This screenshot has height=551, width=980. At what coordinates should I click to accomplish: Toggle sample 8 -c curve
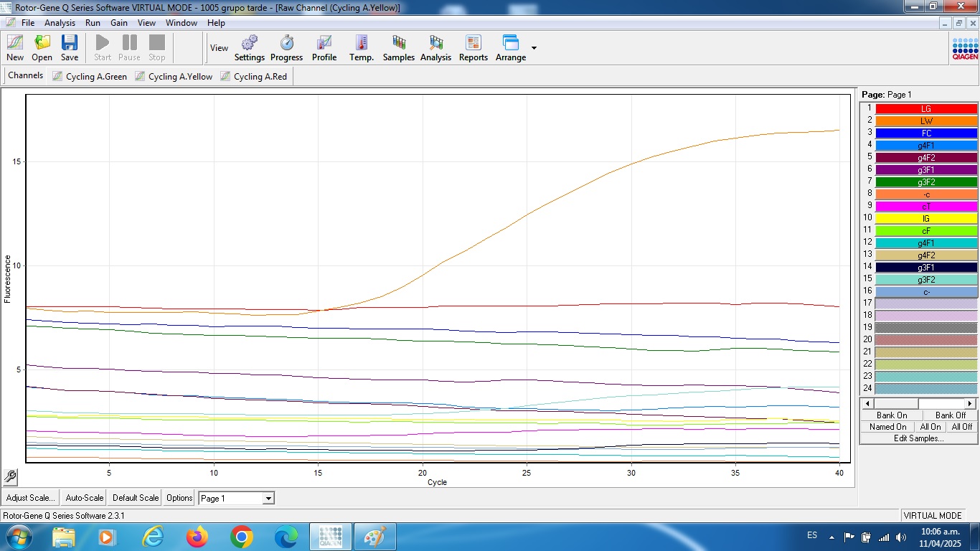click(926, 194)
